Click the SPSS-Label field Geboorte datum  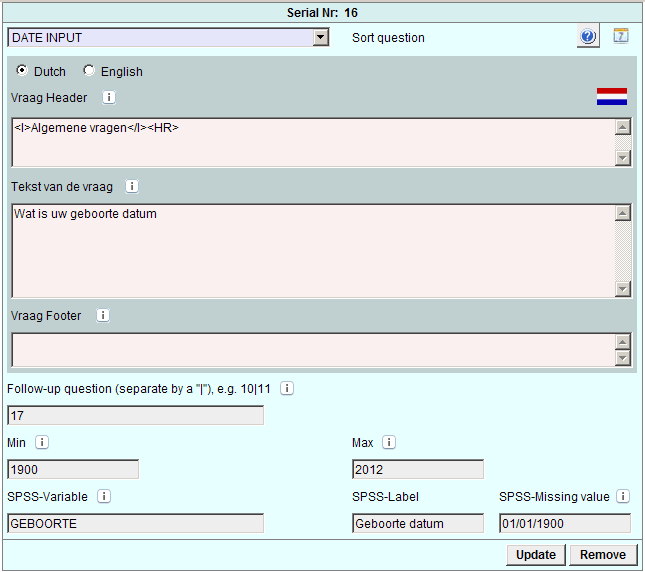click(x=418, y=523)
